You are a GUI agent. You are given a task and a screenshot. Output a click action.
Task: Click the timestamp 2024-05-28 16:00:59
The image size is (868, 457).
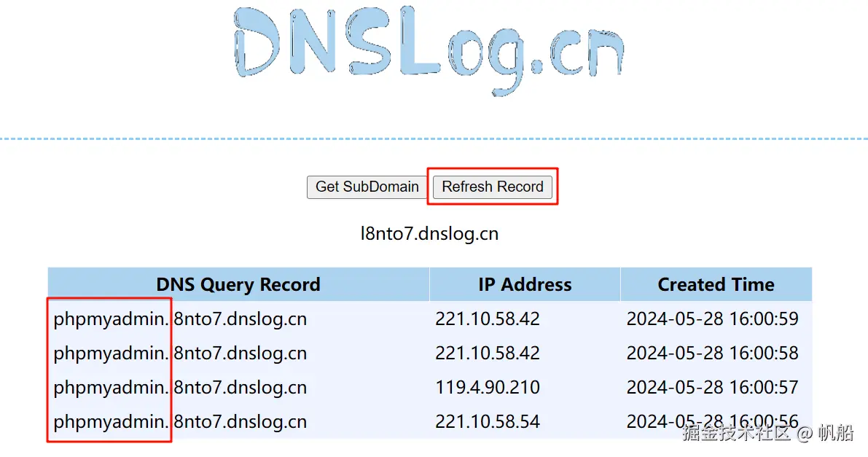point(713,319)
